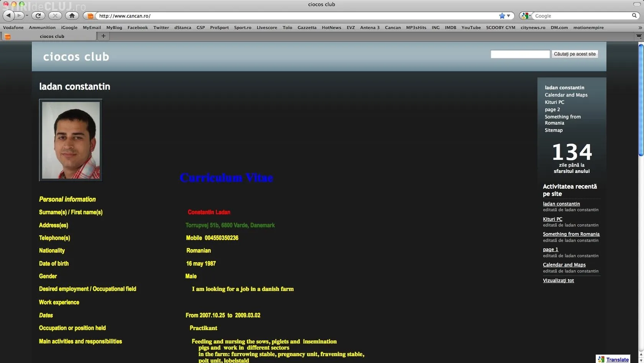Image resolution: width=644 pixels, height=363 pixels.
Task: Show more bookmarks with the chevron
Action: [640, 28]
